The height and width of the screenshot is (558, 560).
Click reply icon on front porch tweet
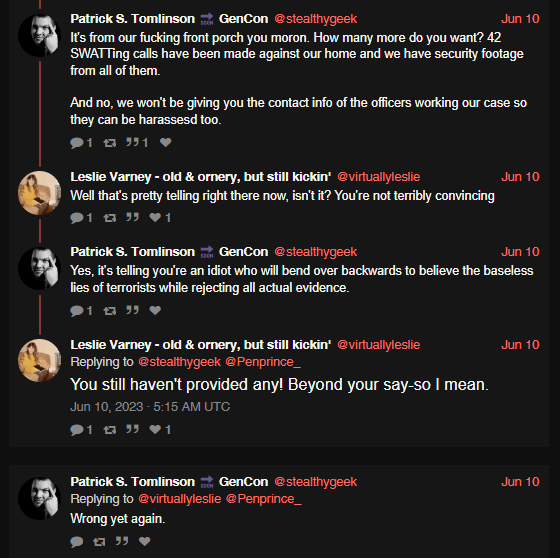coord(77,143)
